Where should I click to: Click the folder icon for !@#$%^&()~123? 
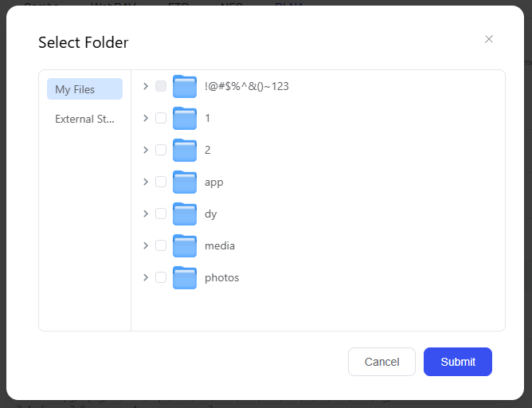click(x=185, y=86)
